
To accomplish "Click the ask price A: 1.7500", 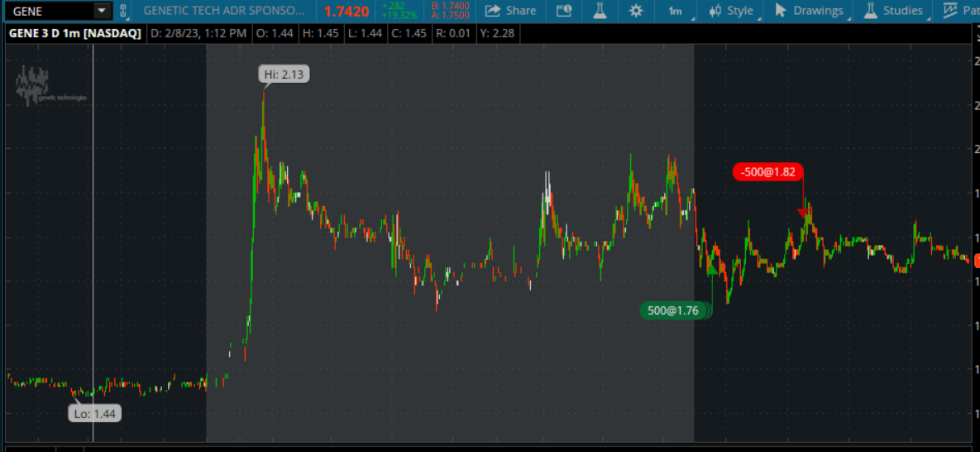I will tap(449, 15).
